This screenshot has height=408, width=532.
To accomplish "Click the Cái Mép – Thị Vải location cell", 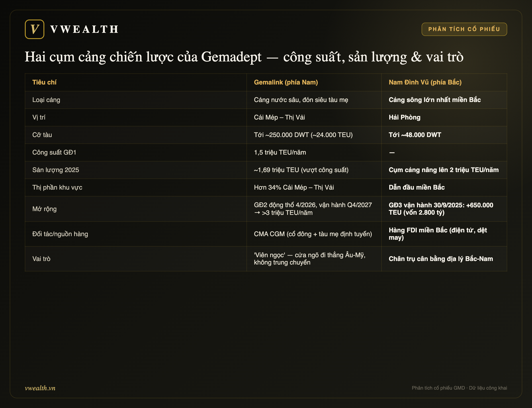I will pyautogui.click(x=279, y=117).
